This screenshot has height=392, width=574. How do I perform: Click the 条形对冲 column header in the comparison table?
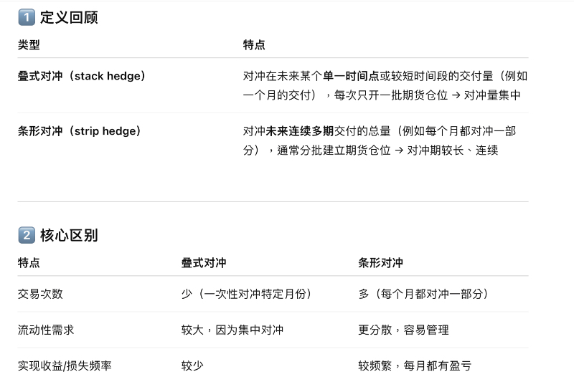tap(381, 263)
